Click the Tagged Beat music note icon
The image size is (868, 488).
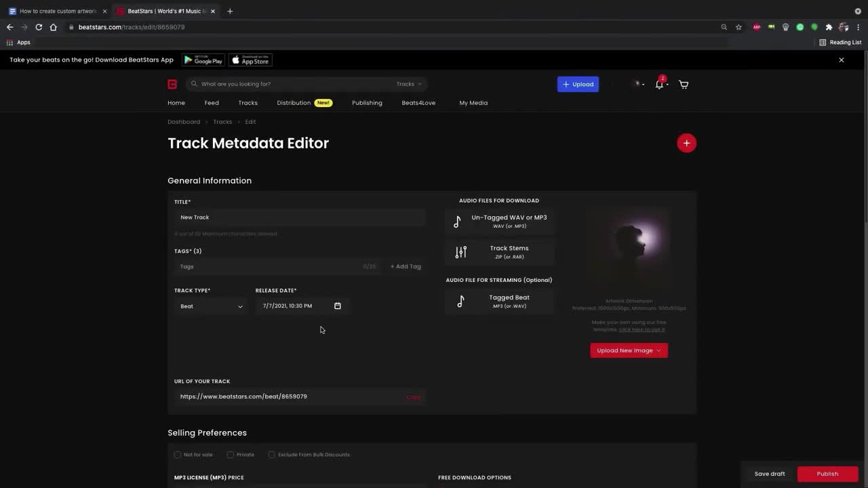(x=461, y=302)
